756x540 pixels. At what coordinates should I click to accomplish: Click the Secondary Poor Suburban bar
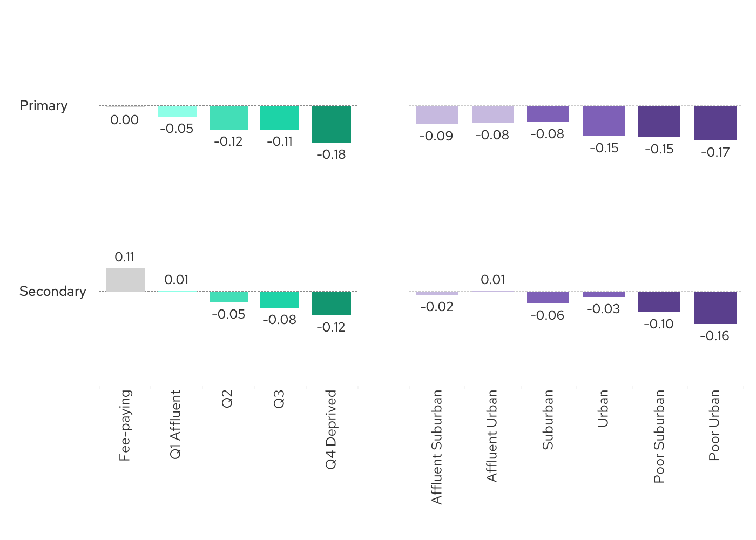pos(659,302)
